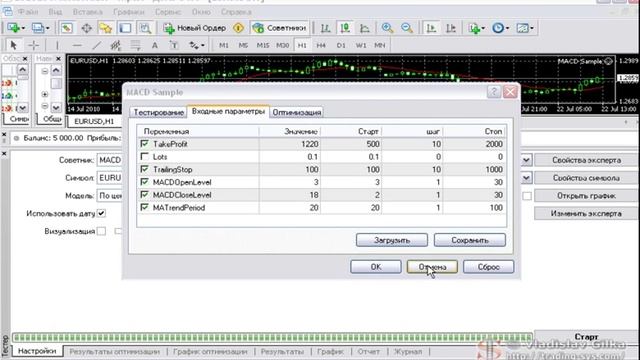Click 'Новый Ордер' toolbar button

[195, 28]
